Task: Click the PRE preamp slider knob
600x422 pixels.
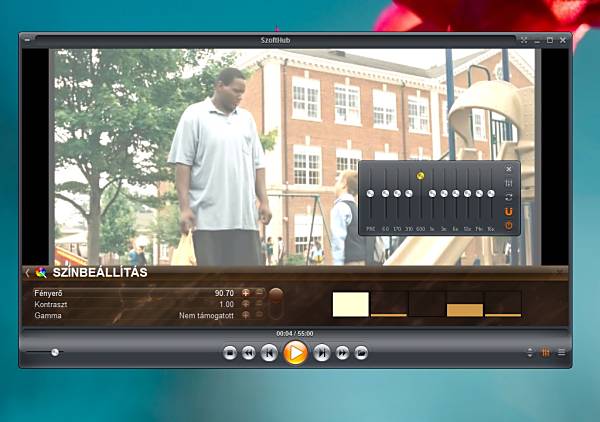Action: [370, 194]
